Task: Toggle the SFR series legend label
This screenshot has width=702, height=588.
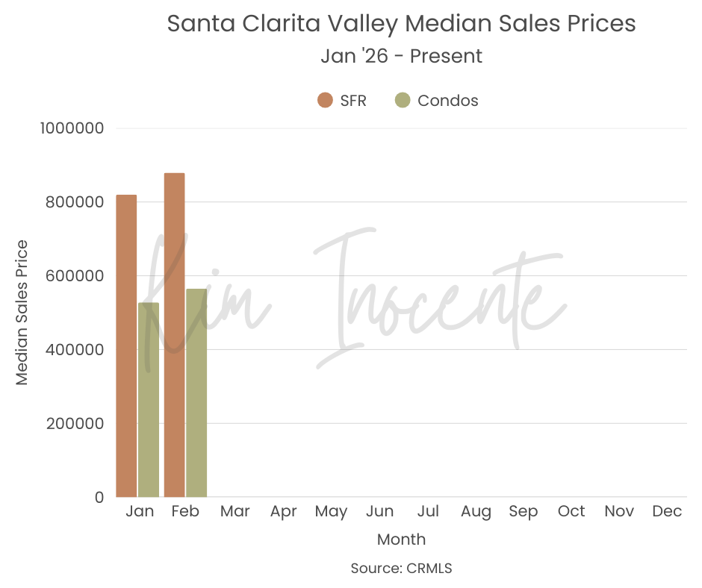Action: point(353,100)
